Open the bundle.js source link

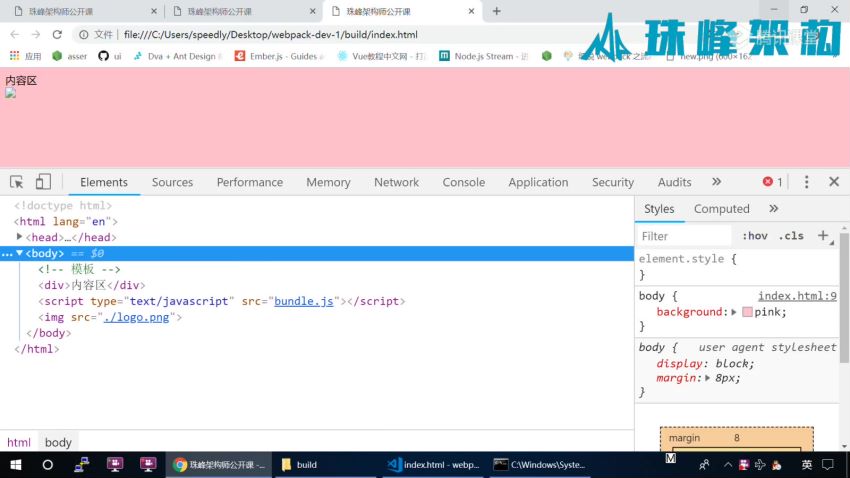(304, 301)
